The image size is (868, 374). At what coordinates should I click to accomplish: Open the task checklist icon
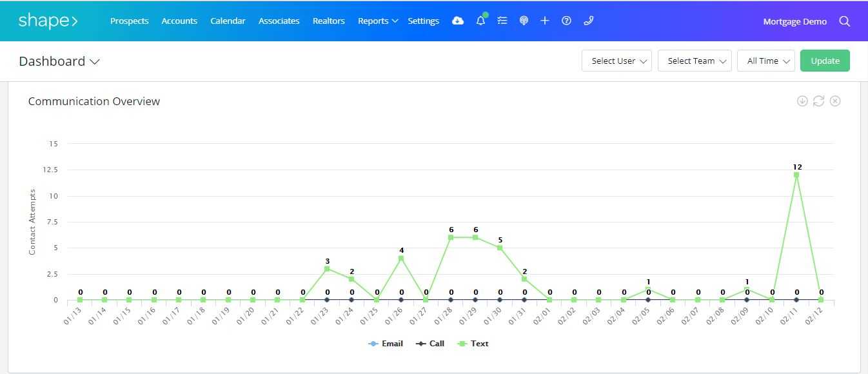point(502,21)
